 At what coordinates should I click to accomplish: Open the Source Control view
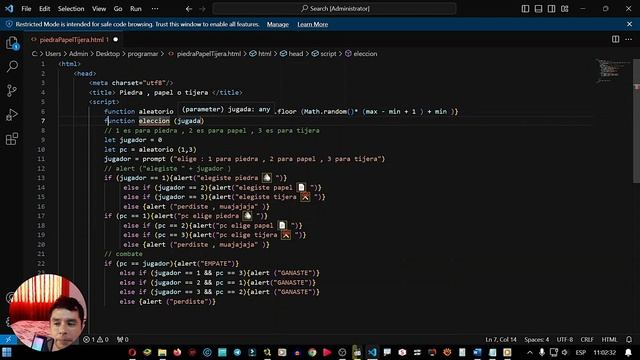coord(12,90)
